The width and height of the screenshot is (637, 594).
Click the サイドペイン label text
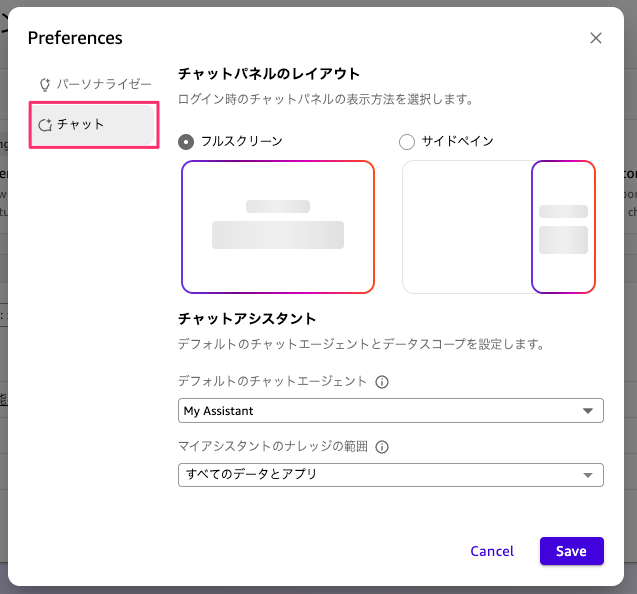(457, 141)
